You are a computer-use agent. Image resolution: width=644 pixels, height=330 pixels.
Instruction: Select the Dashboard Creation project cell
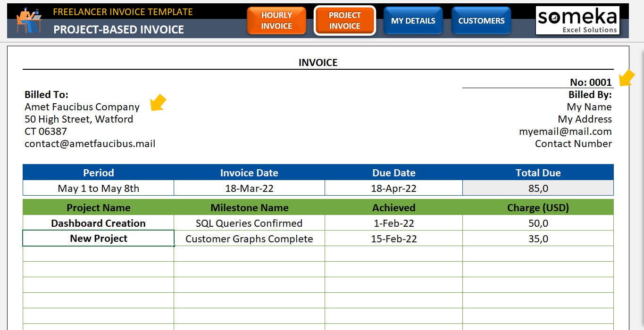(98, 223)
